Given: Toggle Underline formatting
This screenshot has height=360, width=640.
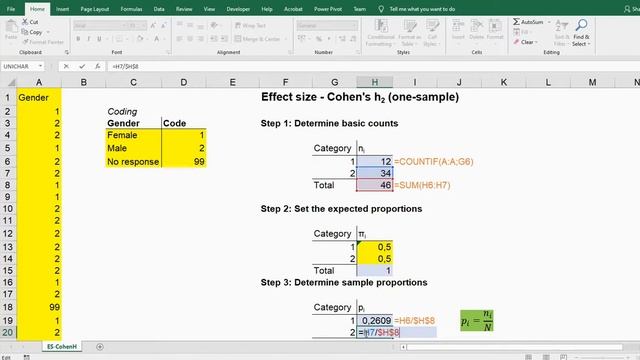Looking at the screenshot, I should pos(99,39).
